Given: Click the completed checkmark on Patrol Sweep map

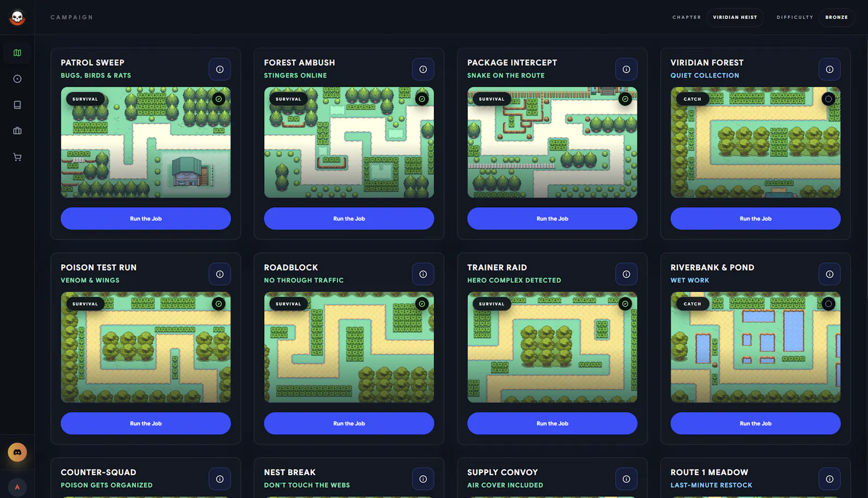Looking at the screenshot, I should click(x=219, y=99).
